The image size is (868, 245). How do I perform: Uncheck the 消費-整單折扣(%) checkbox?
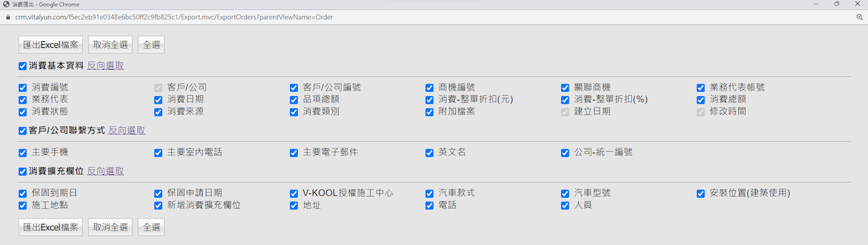(x=565, y=100)
